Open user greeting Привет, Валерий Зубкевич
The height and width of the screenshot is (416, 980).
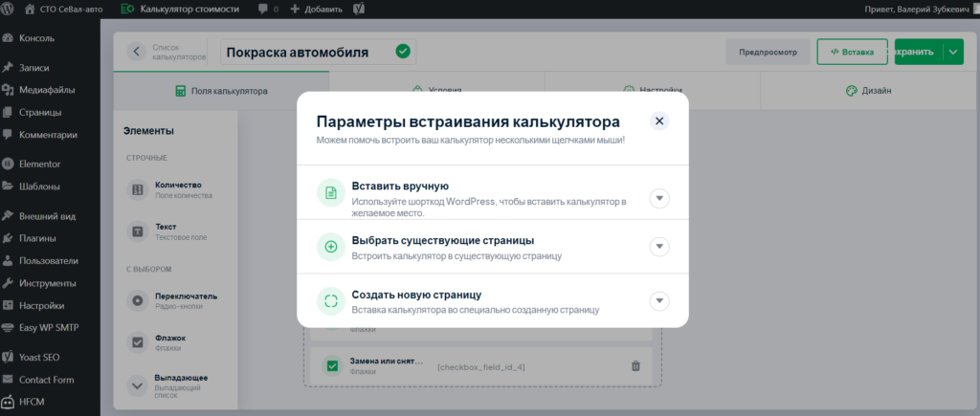[918, 10]
